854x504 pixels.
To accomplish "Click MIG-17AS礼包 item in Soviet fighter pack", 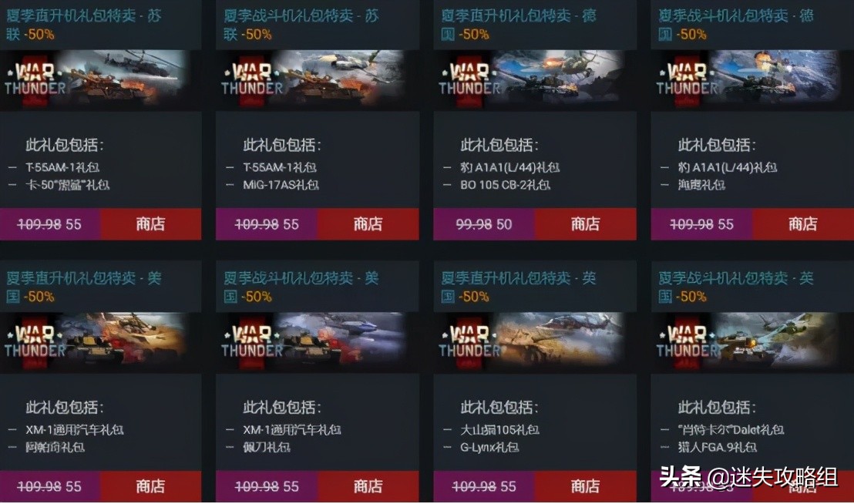I will tap(281, 185).
